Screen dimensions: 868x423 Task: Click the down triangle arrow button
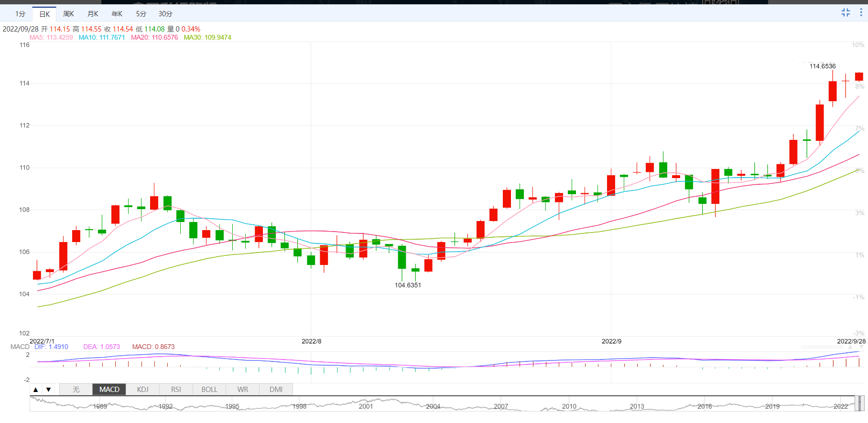coord(48,390)
